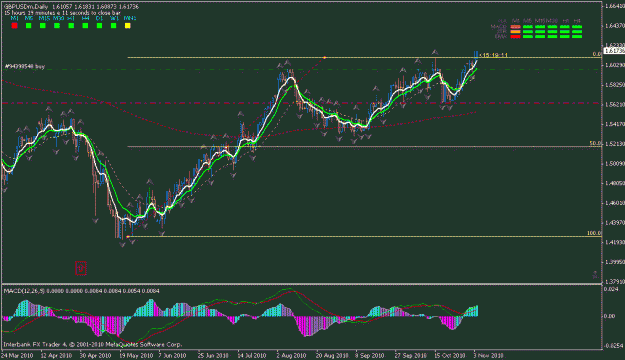Click the 3 Nov 2010 date label
625x360 pixels.
point(488,355)
